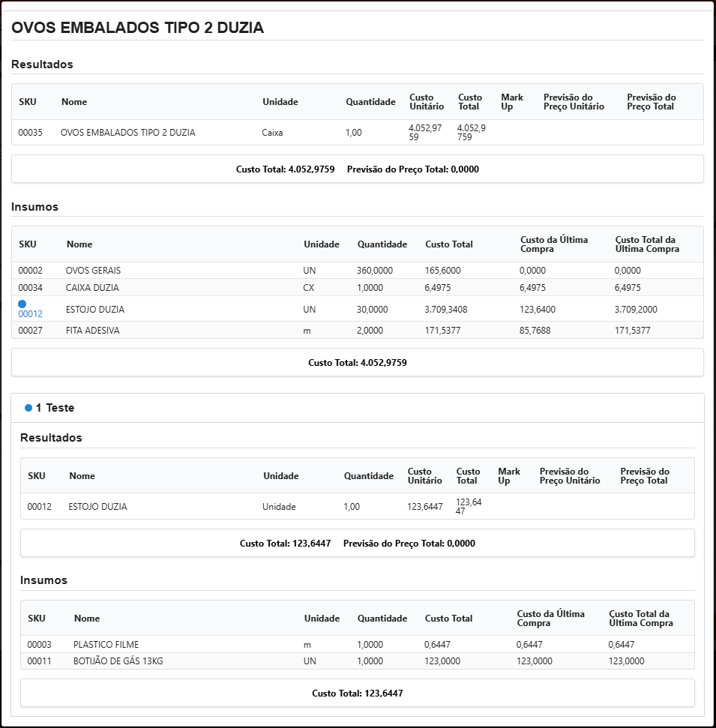Collapse the 1 Teste section title
The image size is (716, 728).
55,408
